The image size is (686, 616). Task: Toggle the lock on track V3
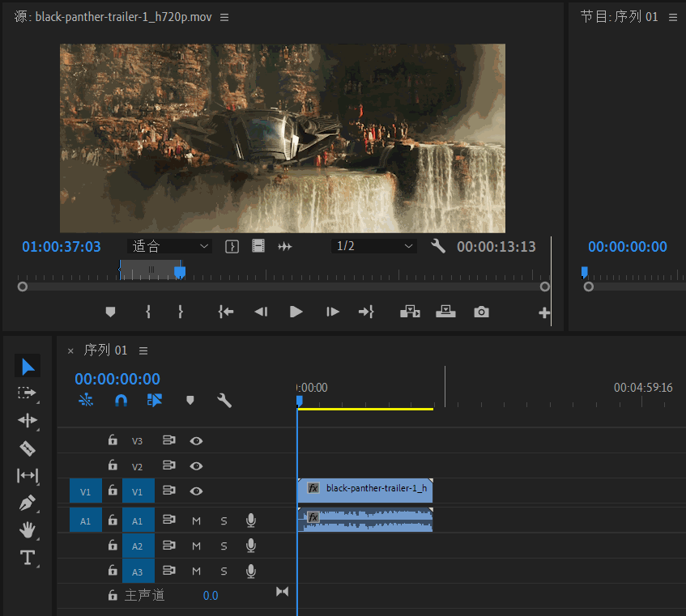[113, 441]
